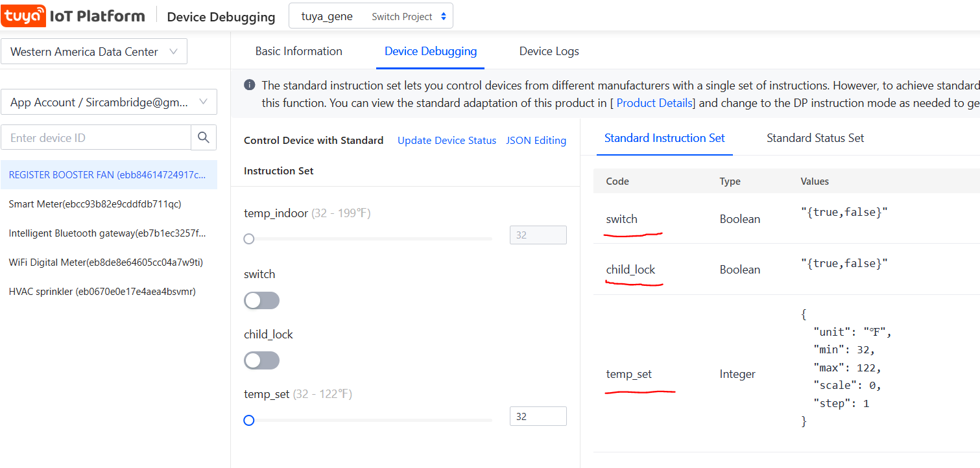The image size is (980, 468).
Task: Open the Device Logs tab
Action: (549, 51)
